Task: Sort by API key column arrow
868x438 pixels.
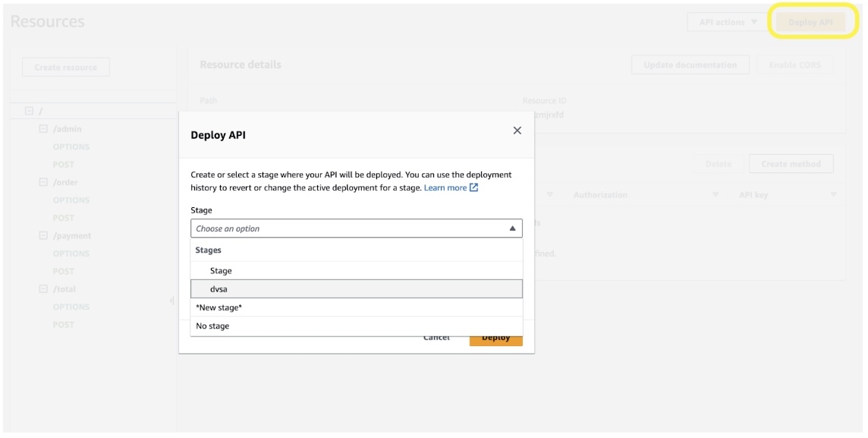Action: [x=833, y=195]
